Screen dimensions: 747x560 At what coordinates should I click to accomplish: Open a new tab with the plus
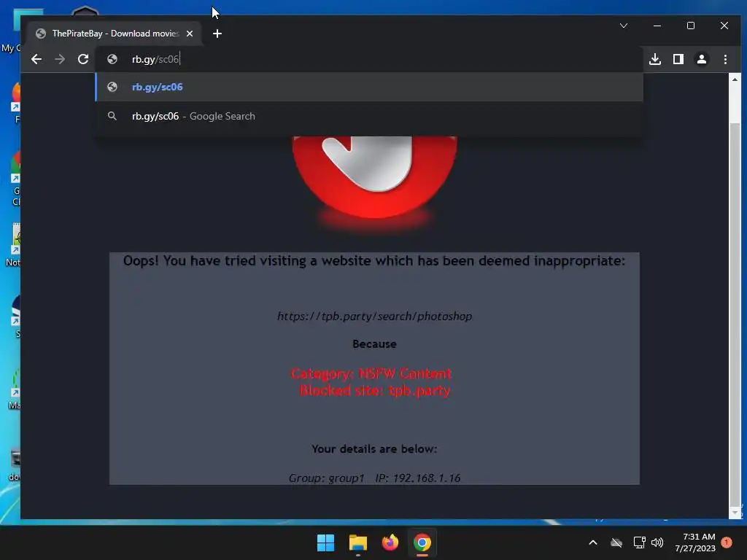[x=217, y=34]
